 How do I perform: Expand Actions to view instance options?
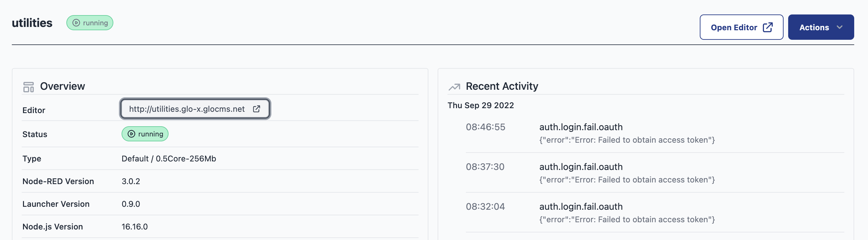point(821,27)
